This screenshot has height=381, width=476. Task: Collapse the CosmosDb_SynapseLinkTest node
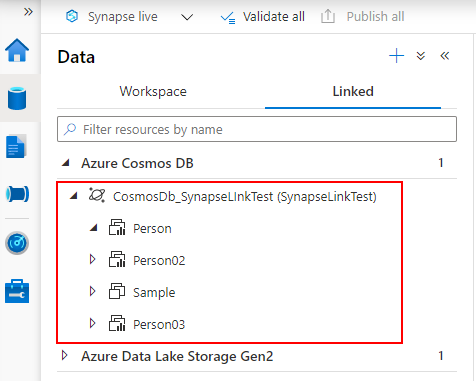74,196
